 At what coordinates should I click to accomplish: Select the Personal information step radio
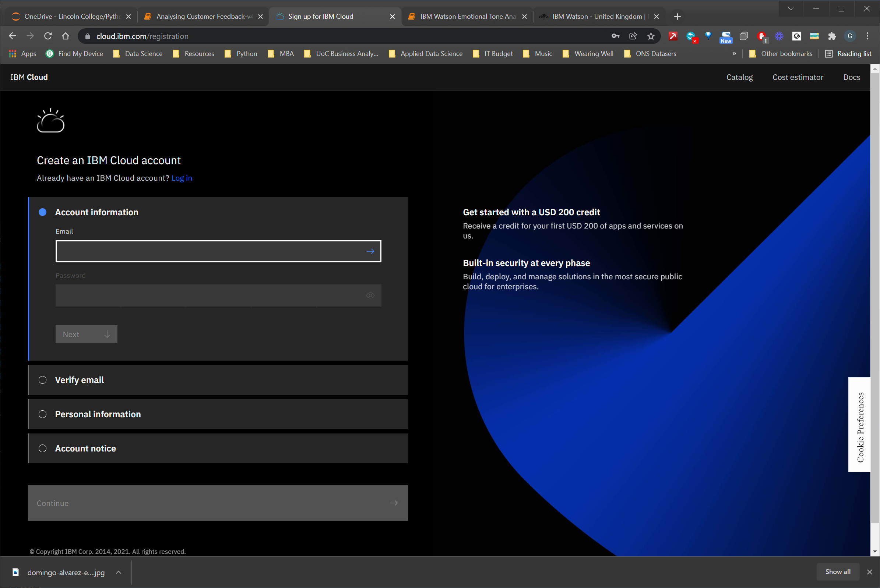coord(42,414)
